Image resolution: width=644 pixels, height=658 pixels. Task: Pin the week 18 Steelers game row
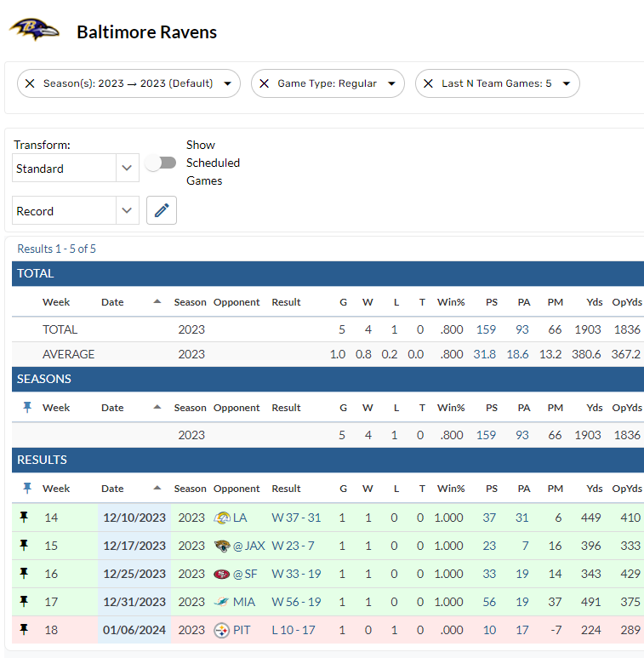point(24,629)
